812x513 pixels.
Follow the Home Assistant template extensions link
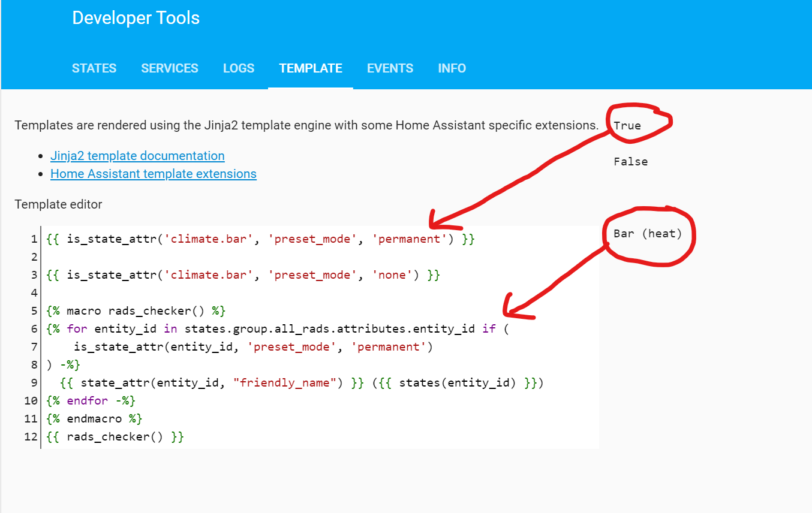[x=153, y=174]
